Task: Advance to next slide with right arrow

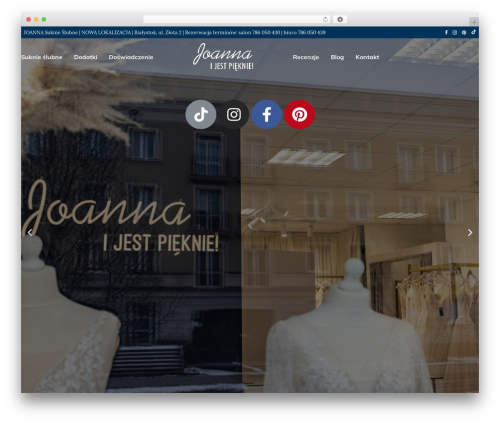Action: tap(470, 232)
